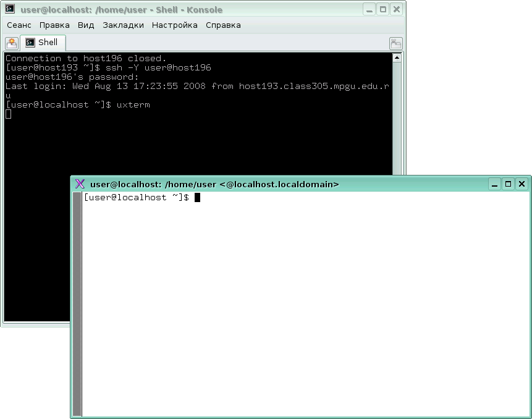Image resolution: width=532 pixels, height=419 pixels.
Task: Open a new terminal session
Action: 11,43
